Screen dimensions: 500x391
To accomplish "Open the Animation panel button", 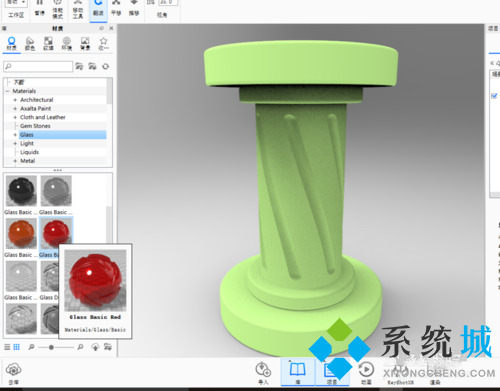I will pos(366,373).
